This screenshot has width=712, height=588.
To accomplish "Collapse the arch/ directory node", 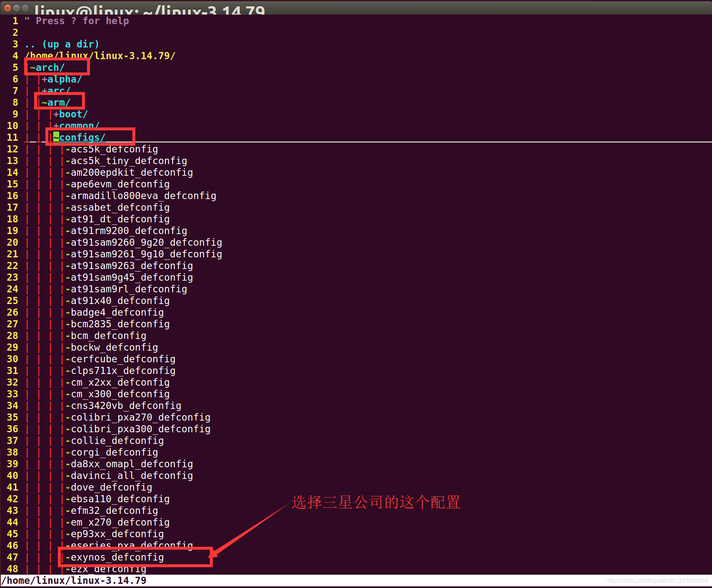I will point(47,67).
